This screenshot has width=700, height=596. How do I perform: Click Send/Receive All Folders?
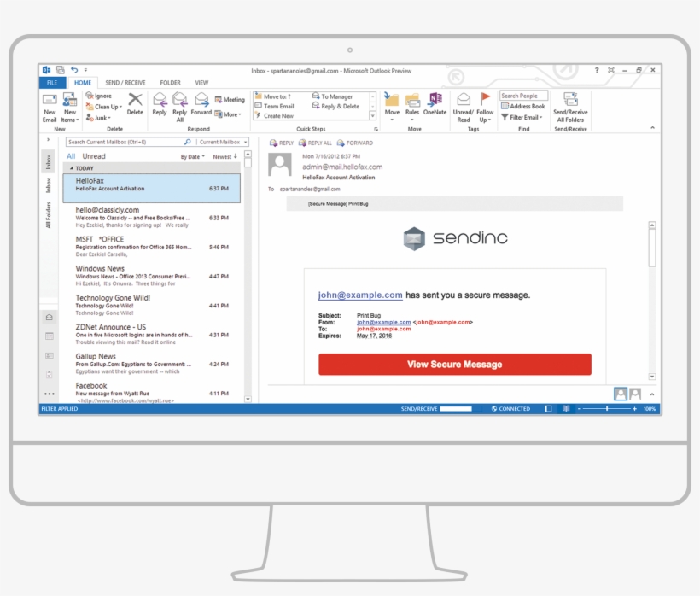[x=570, y=108]
